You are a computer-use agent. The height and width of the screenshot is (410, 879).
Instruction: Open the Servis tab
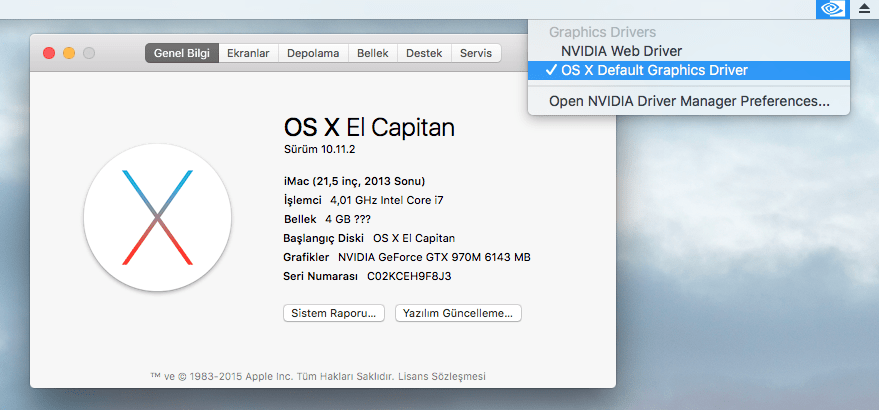tap(476, 53)
